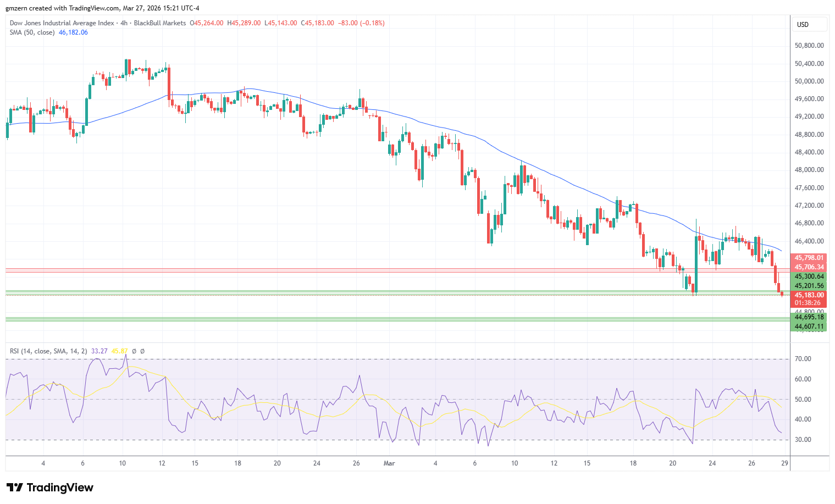
Task: Click the open price O45,264.00
Action: [207, 23]
